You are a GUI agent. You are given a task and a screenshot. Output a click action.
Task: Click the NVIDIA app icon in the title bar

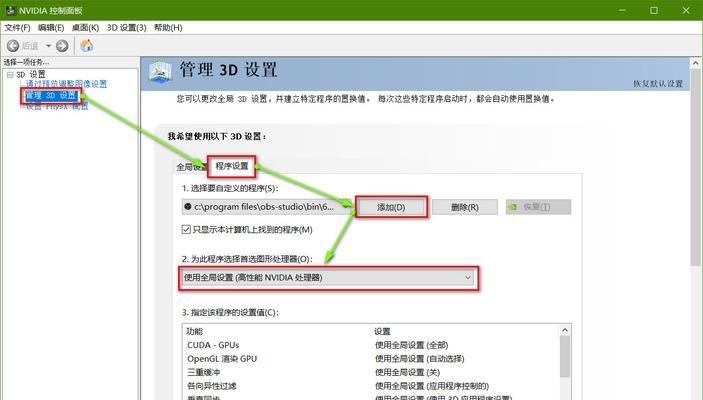pos(10,10)
